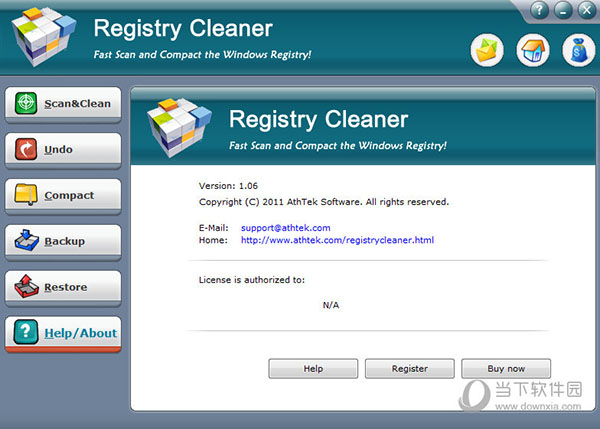The width and height of the screenshot is (600, 429).
Task: Switch to the Undo section
Action: [63, 150]
